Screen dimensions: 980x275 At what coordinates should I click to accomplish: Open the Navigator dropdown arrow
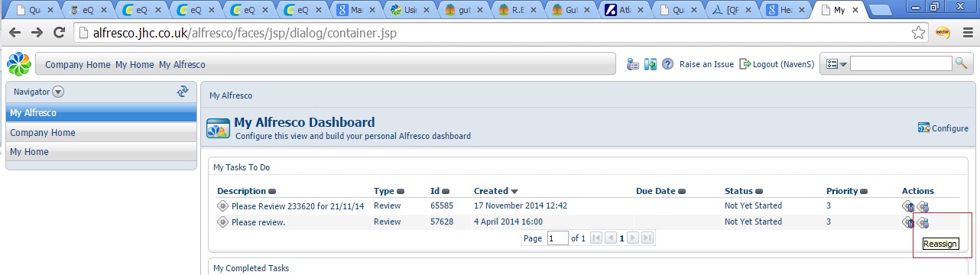58,92
